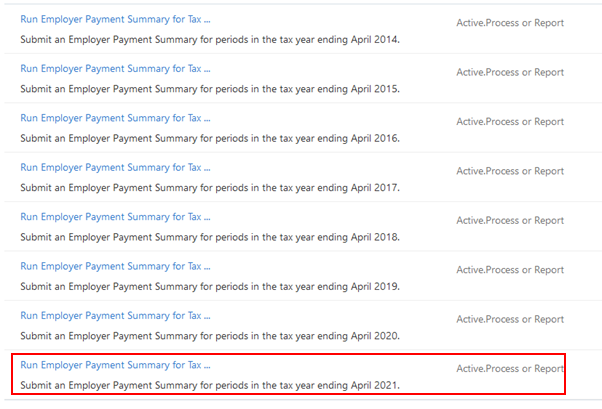Screen dimensions: 602x409
Task: Click Active.Process or Report status in April 2021 row
Action: (510, 369)
